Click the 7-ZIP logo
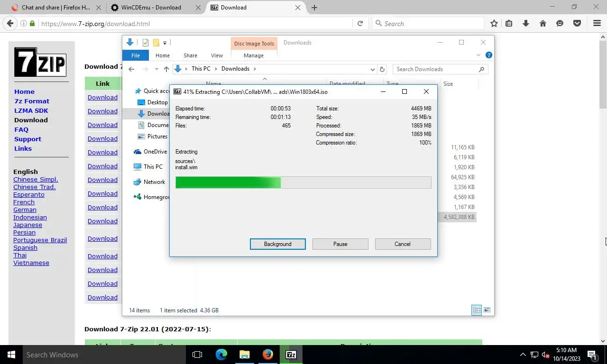Image resolution: width=607 pixels, height=364 pixels. (40, 62)
